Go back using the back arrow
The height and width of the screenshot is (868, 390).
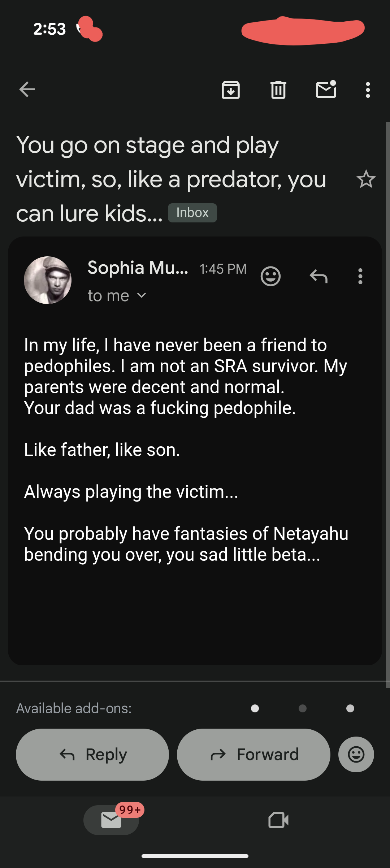[27, 90]
